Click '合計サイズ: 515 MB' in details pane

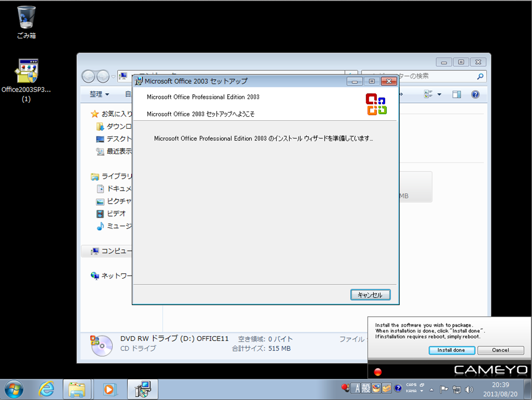coord(261,348)
